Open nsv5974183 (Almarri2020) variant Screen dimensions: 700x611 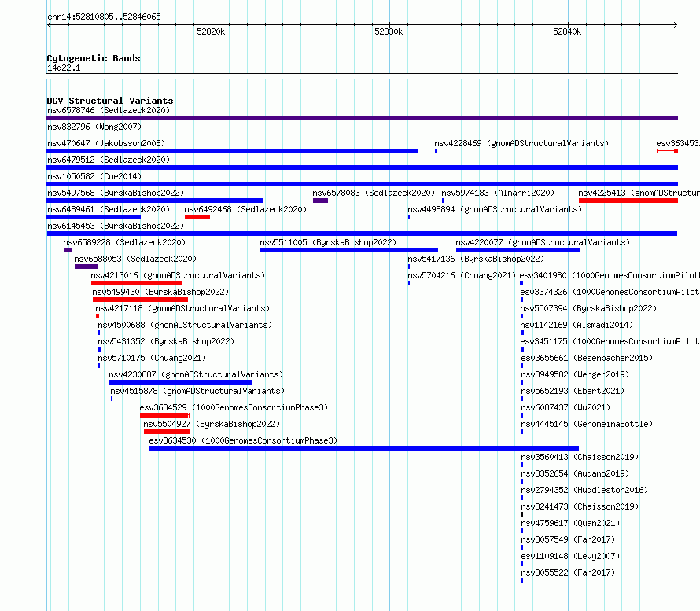498,193
